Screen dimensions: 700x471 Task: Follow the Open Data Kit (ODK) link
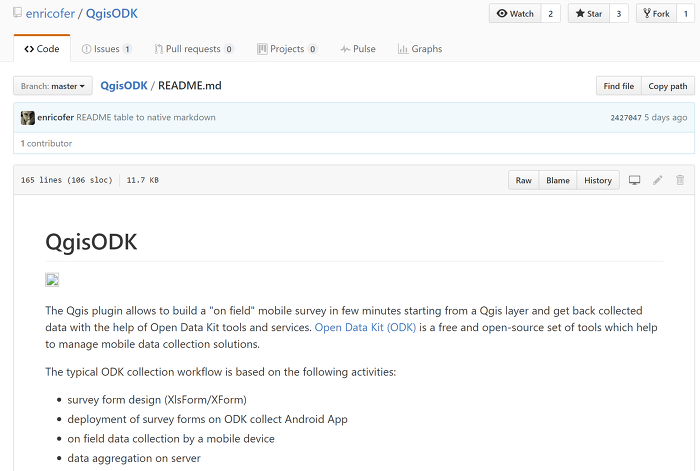coord(365,327)
